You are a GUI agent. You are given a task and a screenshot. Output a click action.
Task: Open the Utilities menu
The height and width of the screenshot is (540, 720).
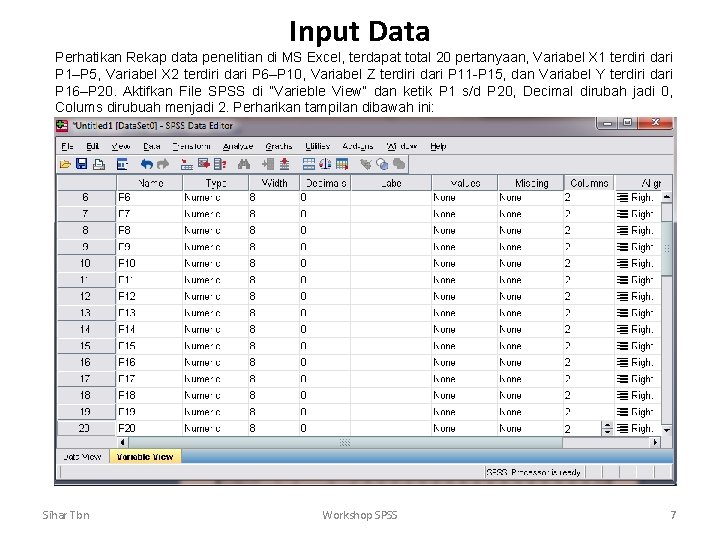(x=317, y=146)
